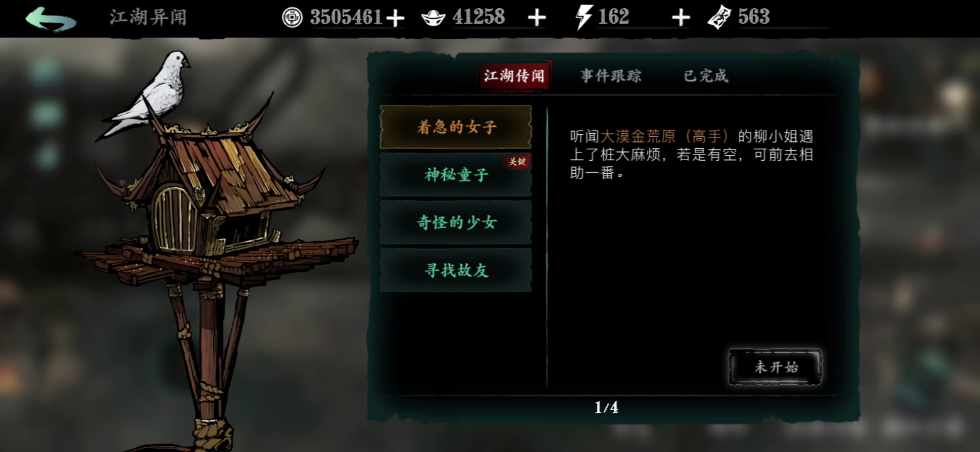
Task: Tap the green back arrow icon
Action: pyautogui.click(x=51, y=19)
